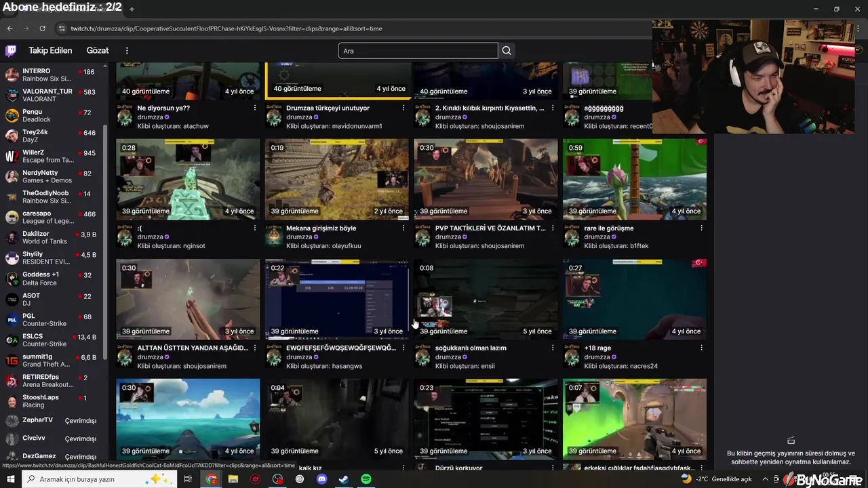868x488 pixels.
Task: Select the Shylily channel avatar
Action: 12,258
